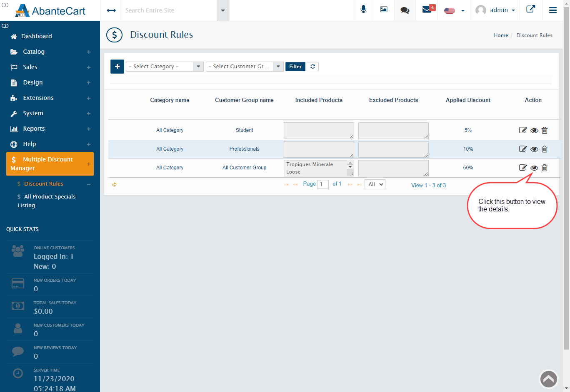Go to Home breadcrumb link

(x=501, y=35)
